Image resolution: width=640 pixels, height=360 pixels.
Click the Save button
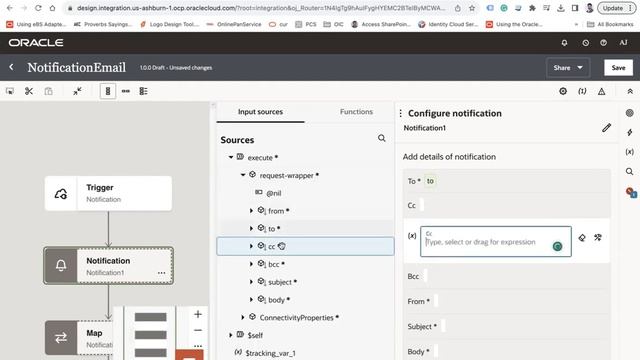618,68
